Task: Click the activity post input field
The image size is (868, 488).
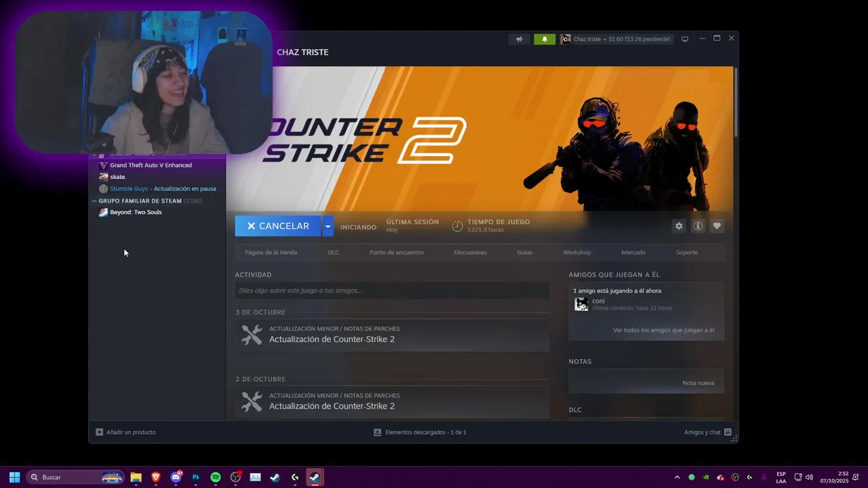Action: 392,290
